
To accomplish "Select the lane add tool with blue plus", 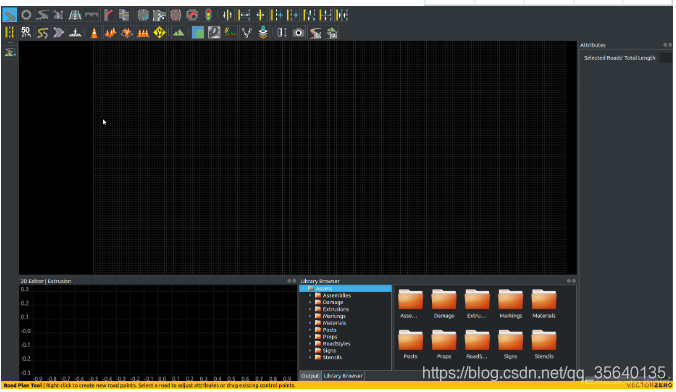I will coord(277,15).
